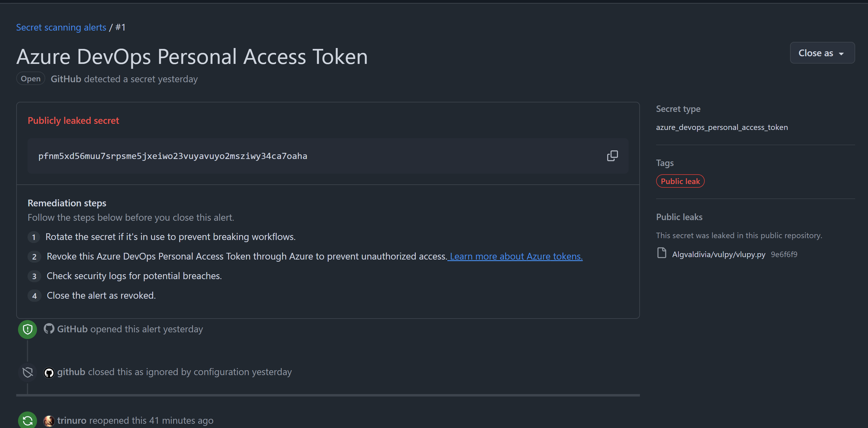Click 'This secret was leaked in this public repository' text
868x428 pixels.
pyautogui.click(x=739, y=236)
